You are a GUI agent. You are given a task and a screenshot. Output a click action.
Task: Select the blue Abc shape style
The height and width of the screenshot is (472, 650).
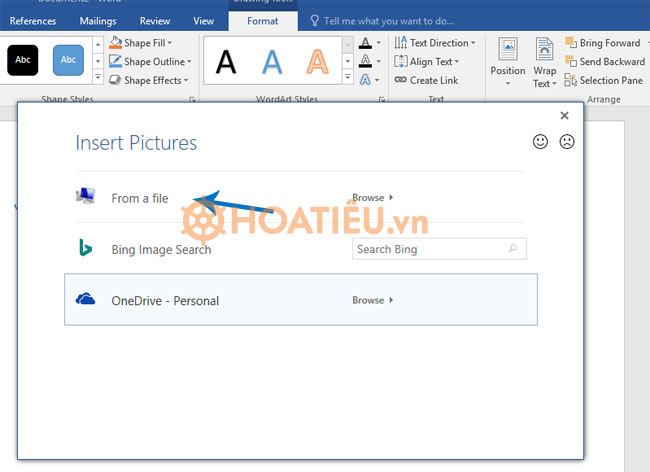(x=69, y=60)
